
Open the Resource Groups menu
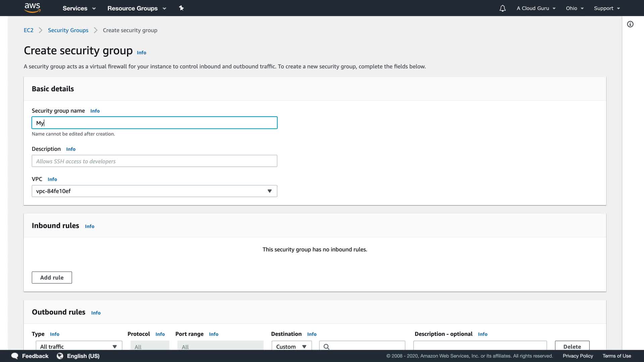[137, 8]
